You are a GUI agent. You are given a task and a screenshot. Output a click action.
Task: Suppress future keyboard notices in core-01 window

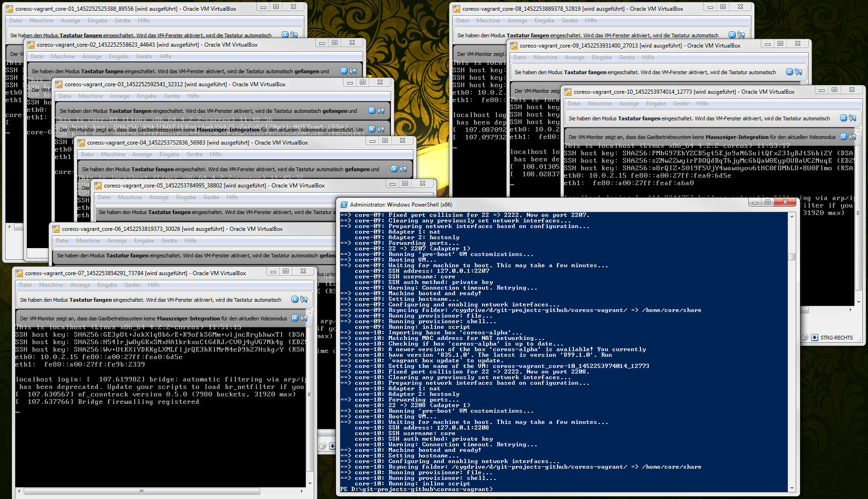(x=294, y=35)
